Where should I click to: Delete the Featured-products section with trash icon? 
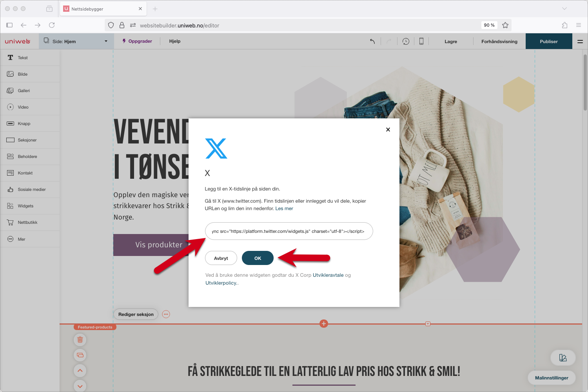point(80,339)
